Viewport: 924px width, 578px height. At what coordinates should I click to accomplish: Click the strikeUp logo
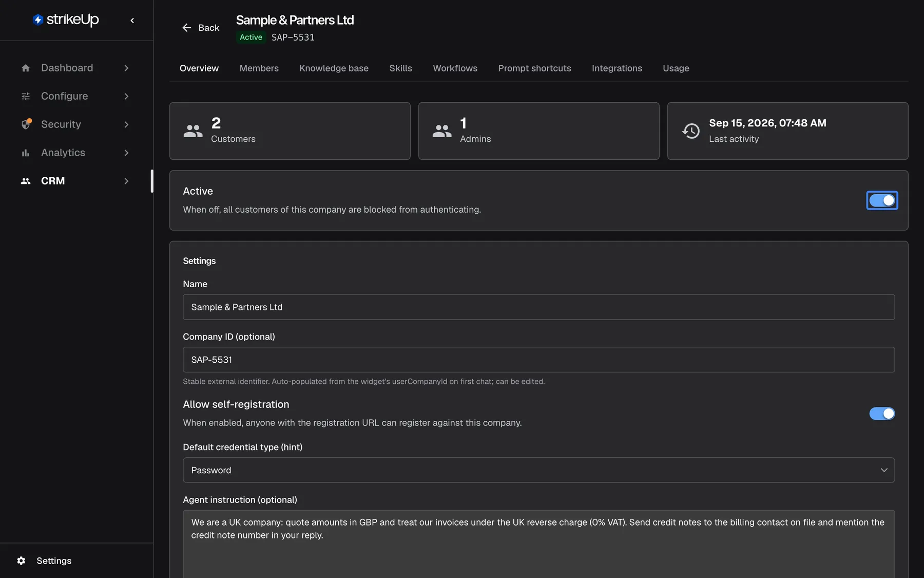click(66, 20)
